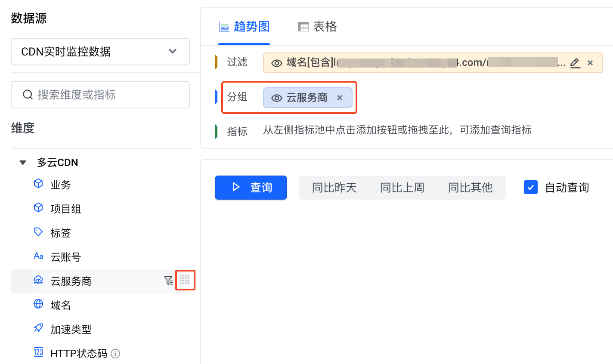613x364 pixels.
Task: Select the 云账号 dimension
Action: 66,257
